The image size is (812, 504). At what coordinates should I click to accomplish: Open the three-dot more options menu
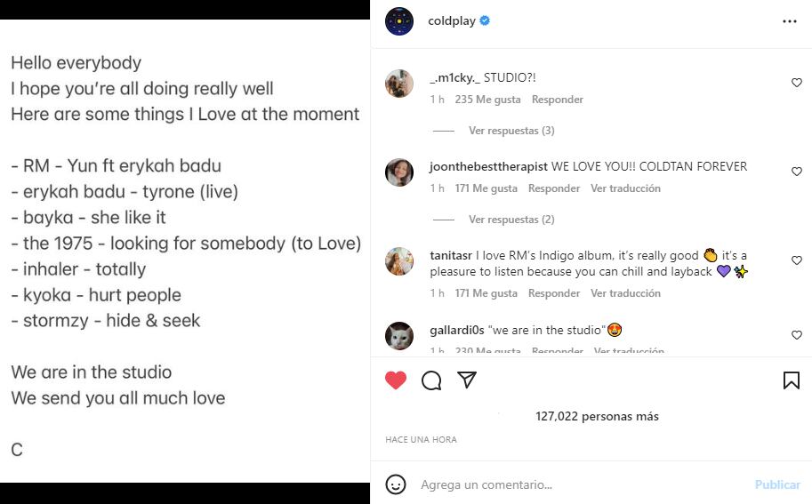pyautogui.click(x=789, y=21)
